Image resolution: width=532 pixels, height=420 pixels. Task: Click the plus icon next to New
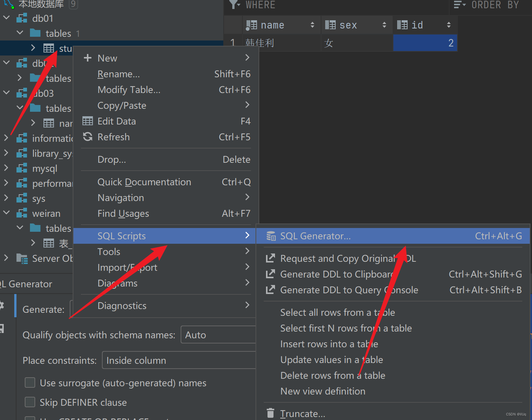pyautogui.click(x=88, y=58)
